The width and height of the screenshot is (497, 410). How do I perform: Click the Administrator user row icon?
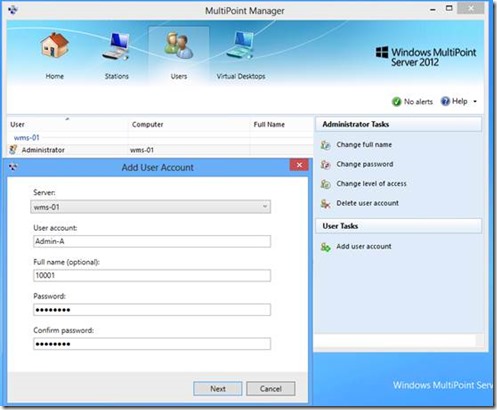point(13,150)
